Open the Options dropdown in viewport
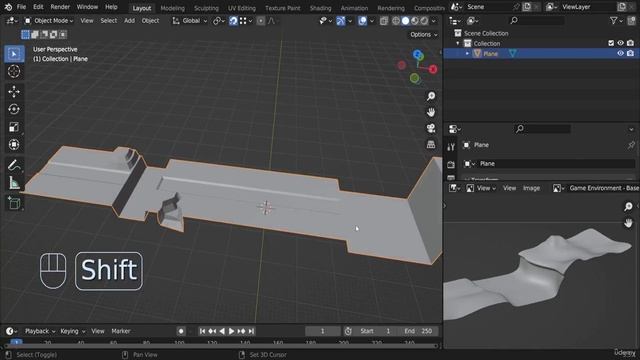Image resolution: width=640 pixels, height=360 pixels. (424, 35)
